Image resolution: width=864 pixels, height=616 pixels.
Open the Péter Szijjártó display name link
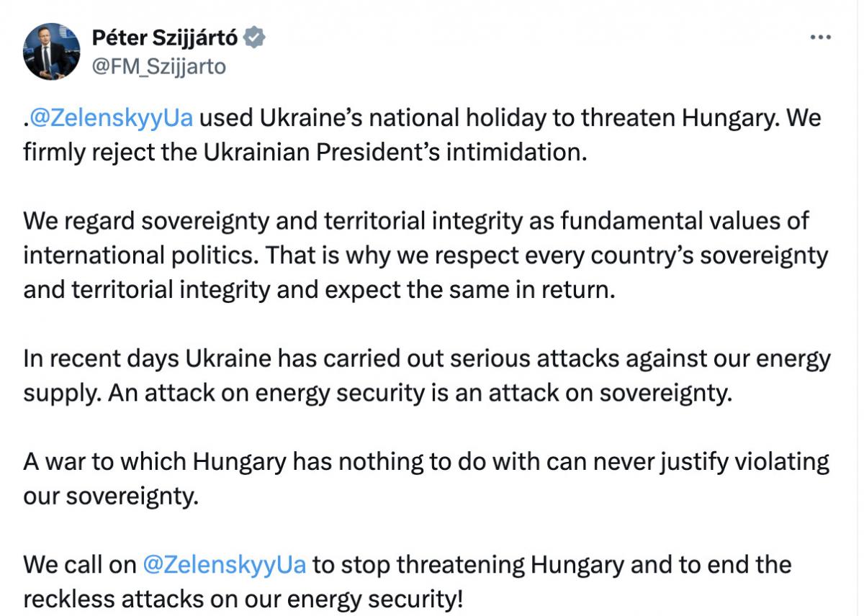[x=165, y=38]
